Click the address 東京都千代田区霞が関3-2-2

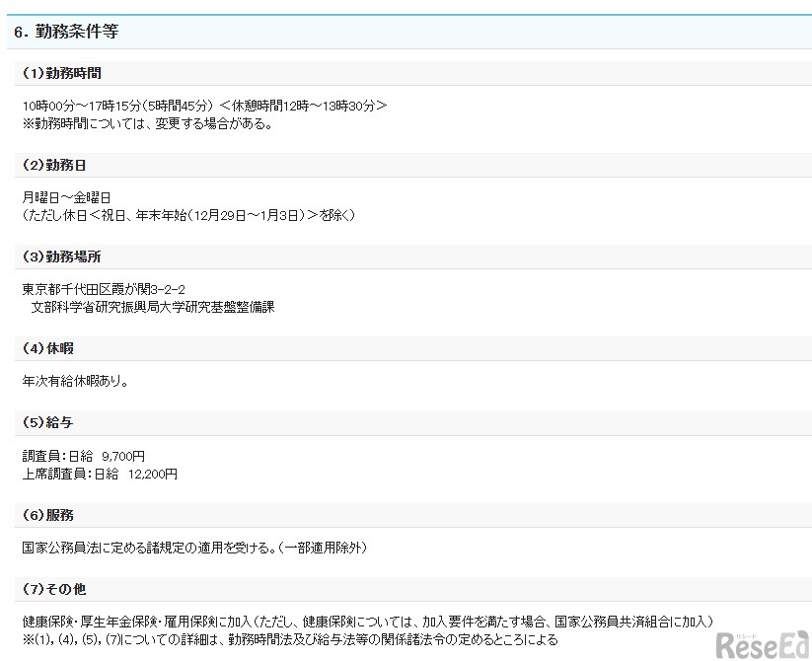click(x=104, y=290)
